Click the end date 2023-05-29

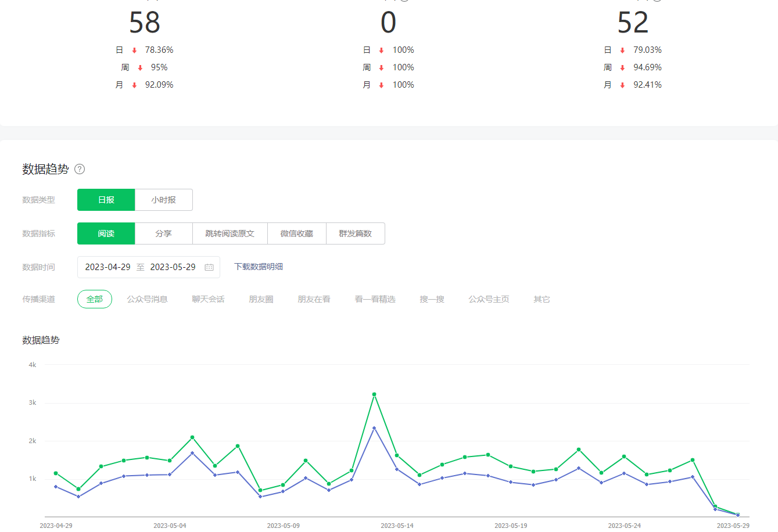173,267
